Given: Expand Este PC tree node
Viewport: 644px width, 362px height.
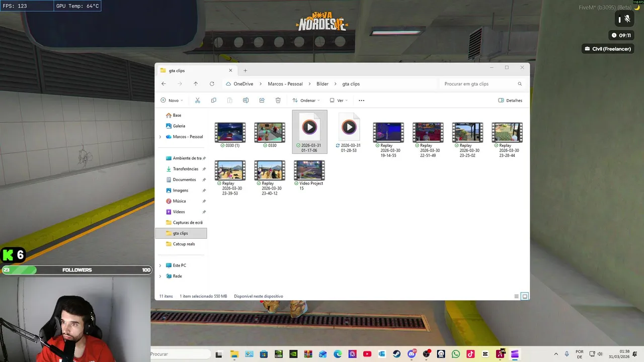Looking at the screenshot, I should click(x=160, y=265).
